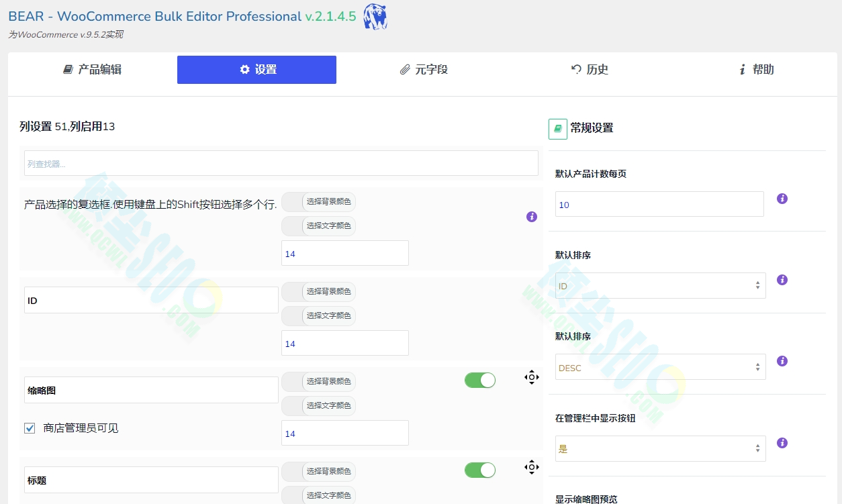The height and width of the screenshot is (504, 842).
Task: Click the Shift按钮 checkbox column description
Action: point(150,205)
